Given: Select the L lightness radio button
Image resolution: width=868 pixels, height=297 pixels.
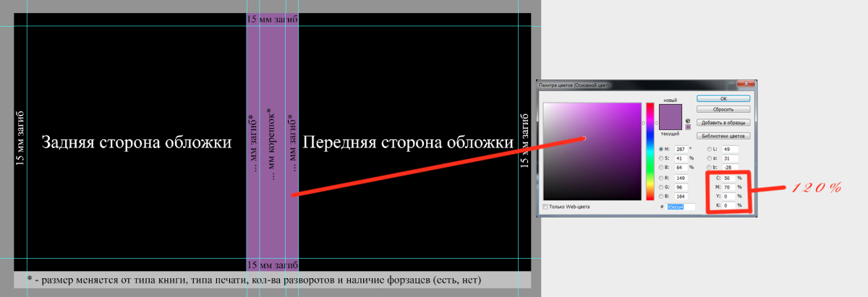Looking at the screenshot, I should pyautogui.click(x=710, y=149).
